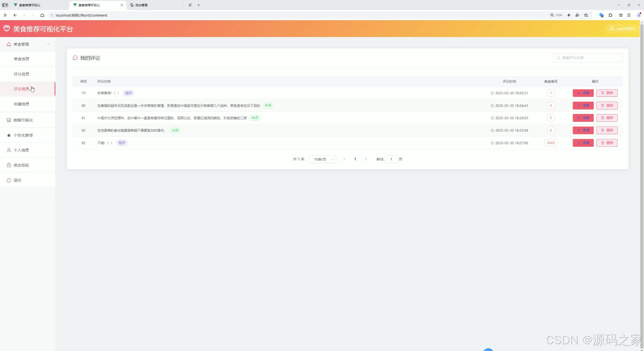The width and height of the screenshot is (644, 351).
Task: Click food number badge 2643
Action: [x=551, y=143]
